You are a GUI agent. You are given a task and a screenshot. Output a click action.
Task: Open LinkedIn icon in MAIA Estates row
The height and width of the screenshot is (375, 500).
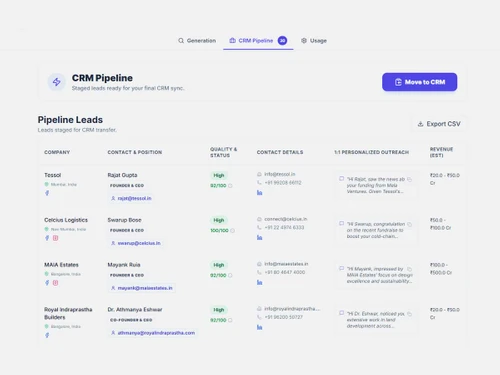tap(259, 282)
